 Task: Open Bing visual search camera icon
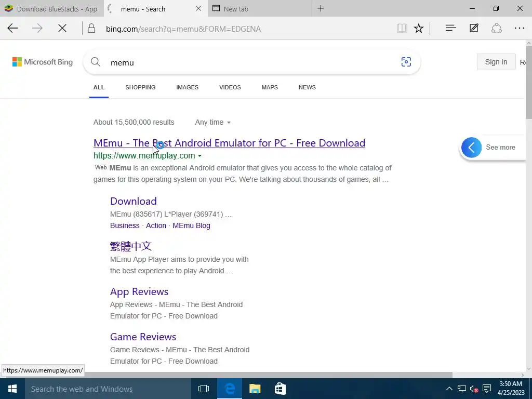pyautogui.click(x=406, y=62)
